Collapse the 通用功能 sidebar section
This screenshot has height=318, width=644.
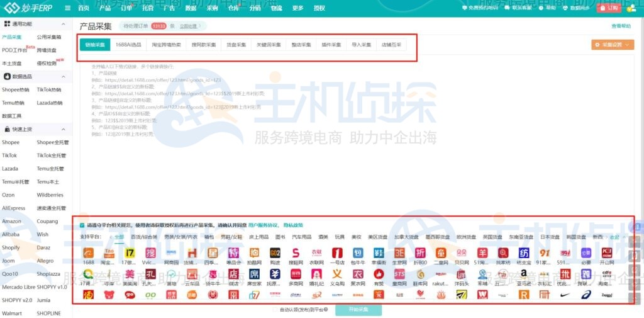[x=64, y=25]
